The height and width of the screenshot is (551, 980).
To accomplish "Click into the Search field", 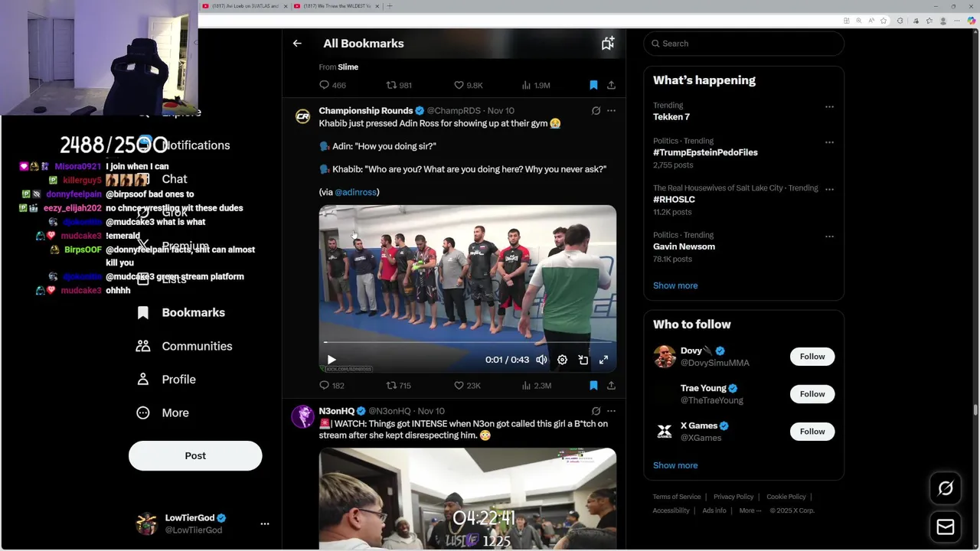I will click(x=743, y=44).
